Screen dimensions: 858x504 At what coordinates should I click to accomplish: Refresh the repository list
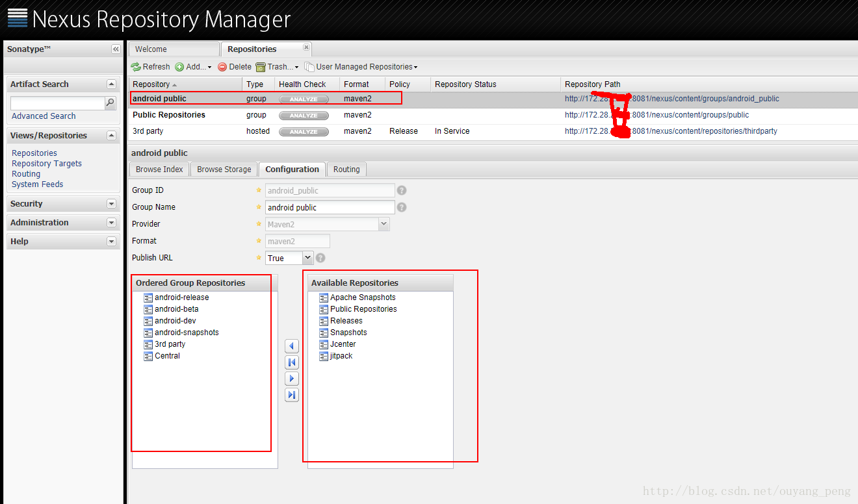[151, 67]
